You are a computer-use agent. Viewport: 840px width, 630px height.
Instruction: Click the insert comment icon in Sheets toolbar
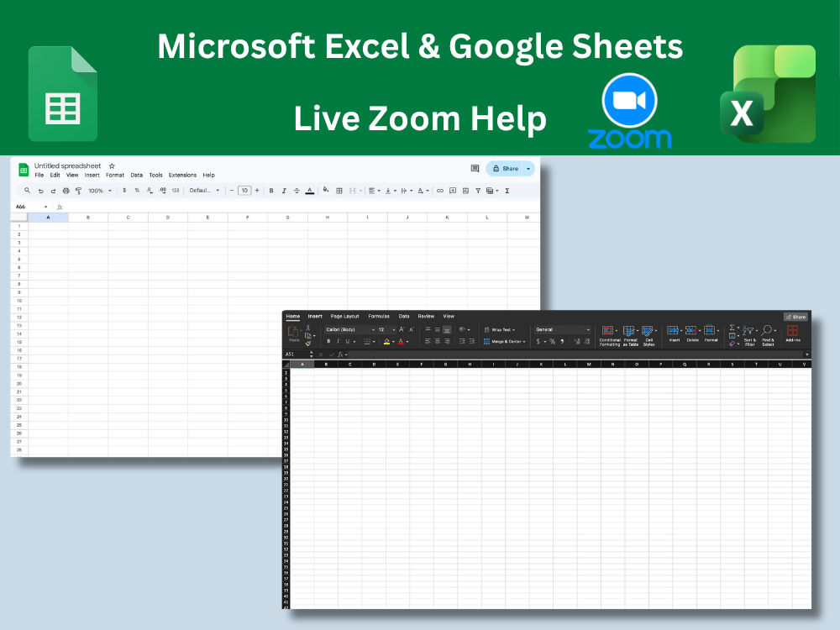453,191
